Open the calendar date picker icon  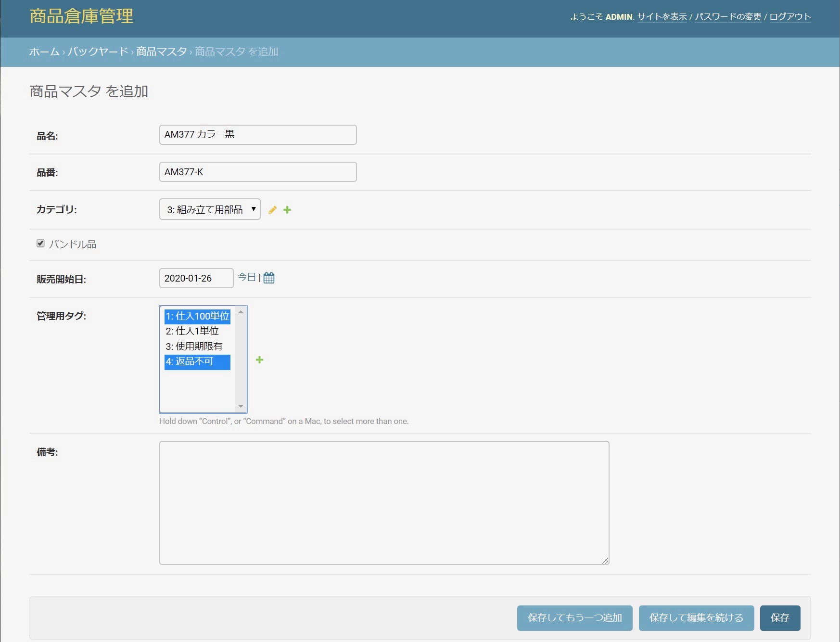pyautogui.click(x=269, y=278)
